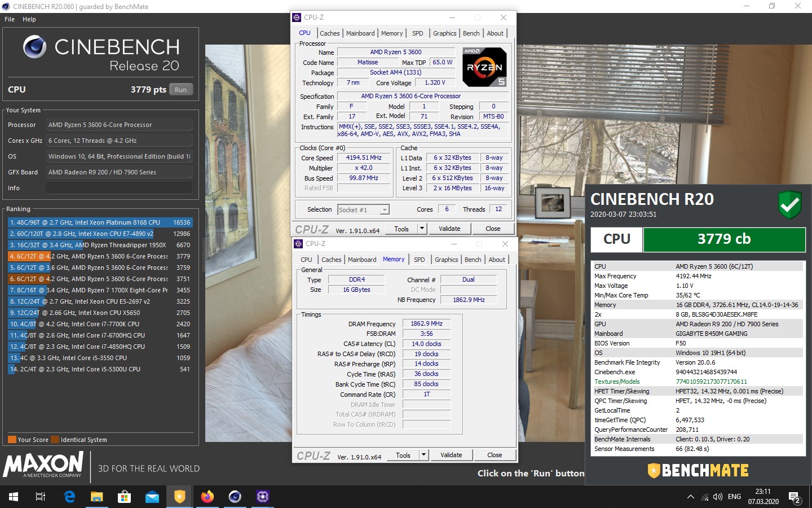Open the Windows Start menu
The height and width of the screenshot is (508, 812).
[x=14, y=497]
